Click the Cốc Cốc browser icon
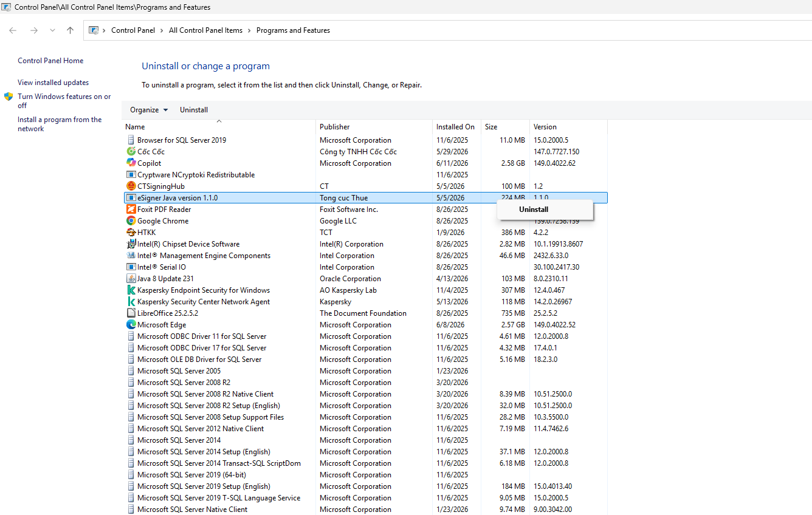 [131, 151]
